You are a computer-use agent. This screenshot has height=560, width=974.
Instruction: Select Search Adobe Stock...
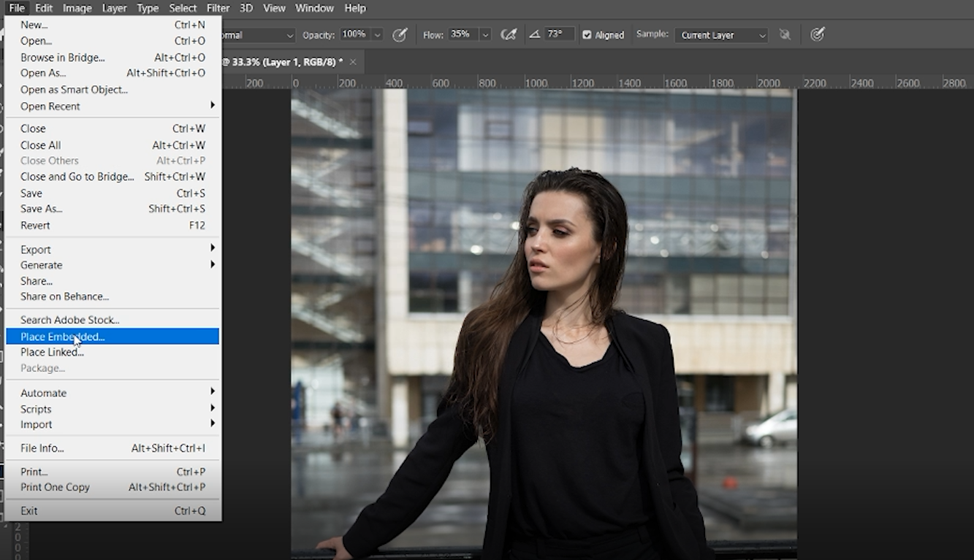pyautogui.click(x=113, y=320)
